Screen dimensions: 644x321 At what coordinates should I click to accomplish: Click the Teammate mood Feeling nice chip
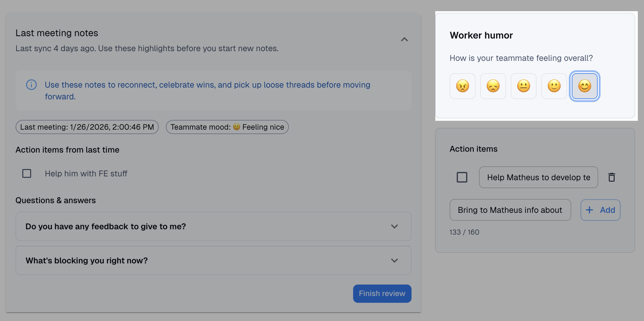227,127
